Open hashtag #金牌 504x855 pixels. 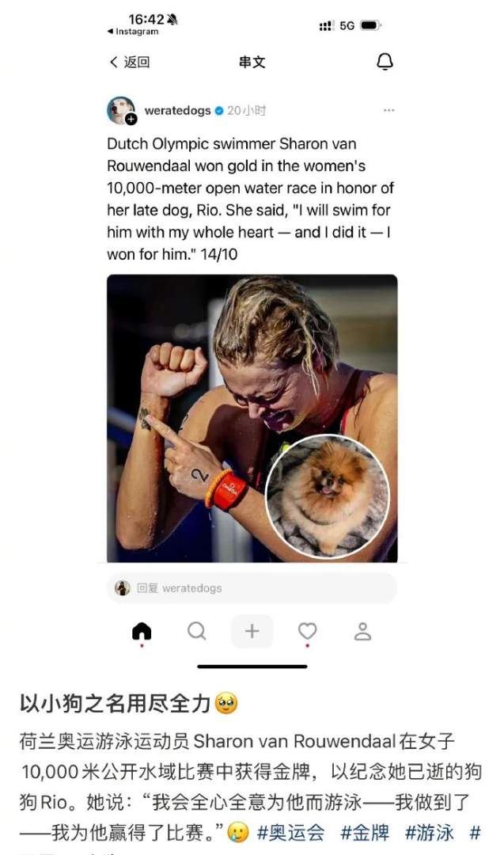pyautogui.click(x=365, y=833)
